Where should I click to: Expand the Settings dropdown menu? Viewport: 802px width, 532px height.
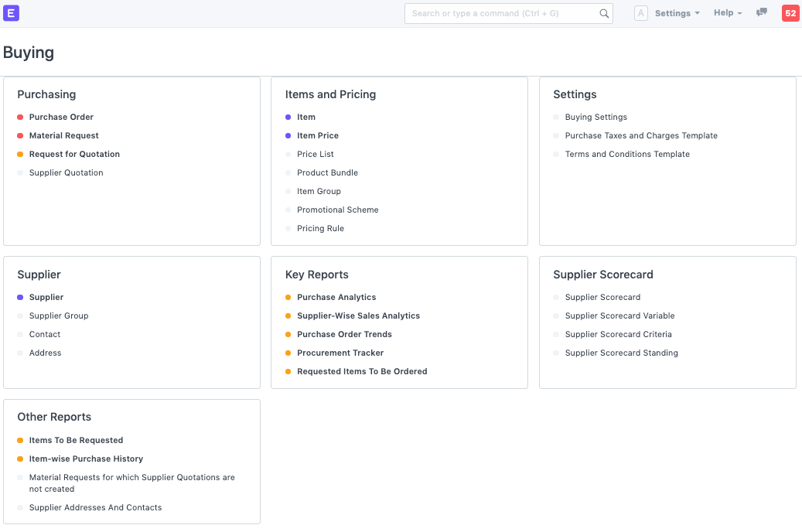pyautogui.click(x=677, y=13)
